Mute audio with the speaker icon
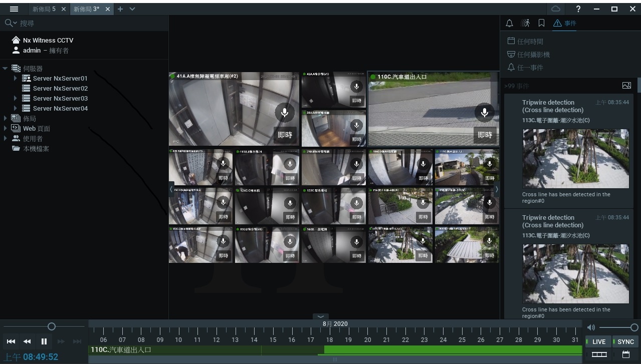Viewport: 641px width, 364px height. coord(591,327)
